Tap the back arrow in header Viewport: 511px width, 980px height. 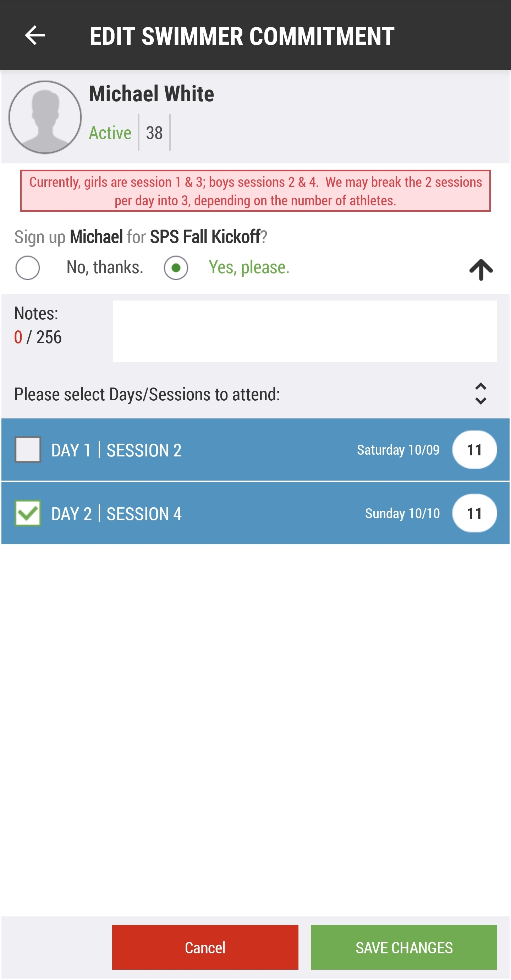click(x=35, y=36)
